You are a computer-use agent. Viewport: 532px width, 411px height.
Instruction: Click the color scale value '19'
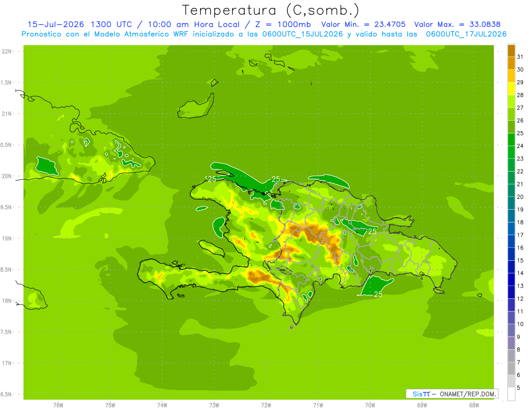coord(521,209)
